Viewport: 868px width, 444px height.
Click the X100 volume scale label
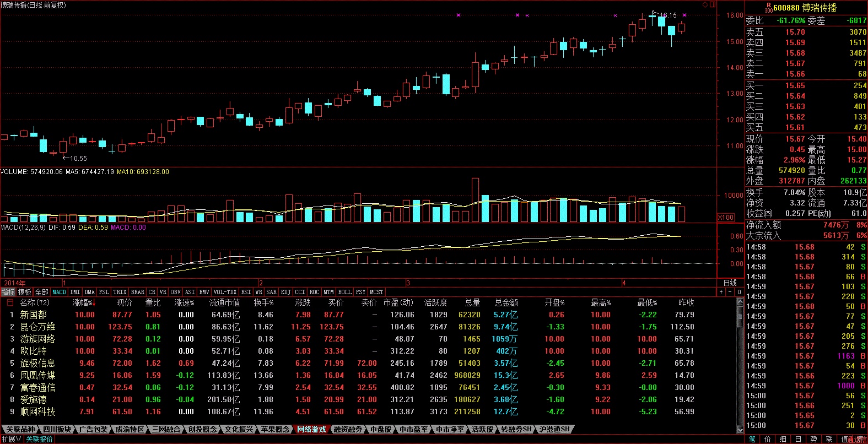pyautogui.click(x=726, y=218)
